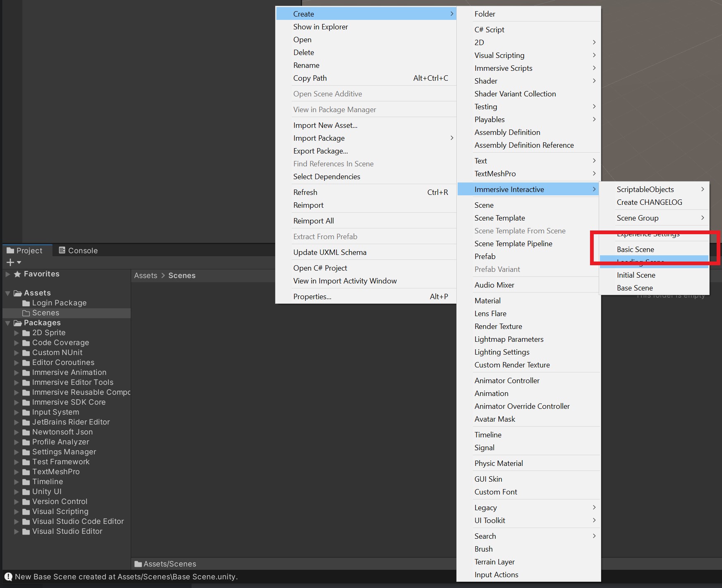This screenshot has width=722, height=588.
Task: Select Animator Controller create option
Action: (x=528, y=381)
